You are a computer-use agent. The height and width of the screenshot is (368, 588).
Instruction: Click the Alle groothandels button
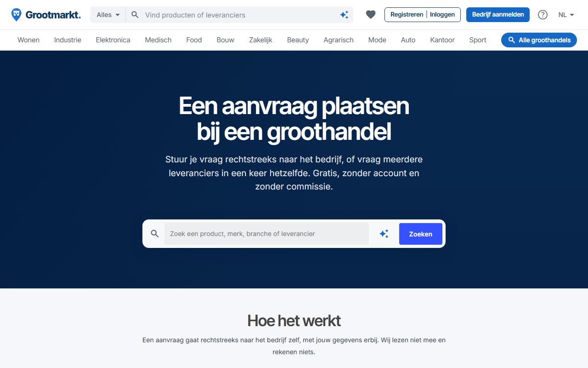click(x=539, y=40)
